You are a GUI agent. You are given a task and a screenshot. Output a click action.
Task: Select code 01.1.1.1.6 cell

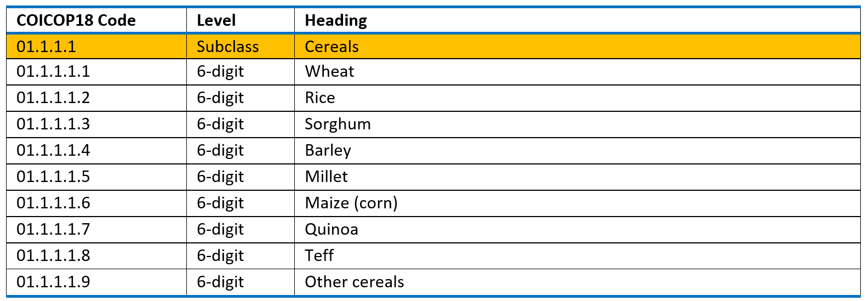coord(96,203)
